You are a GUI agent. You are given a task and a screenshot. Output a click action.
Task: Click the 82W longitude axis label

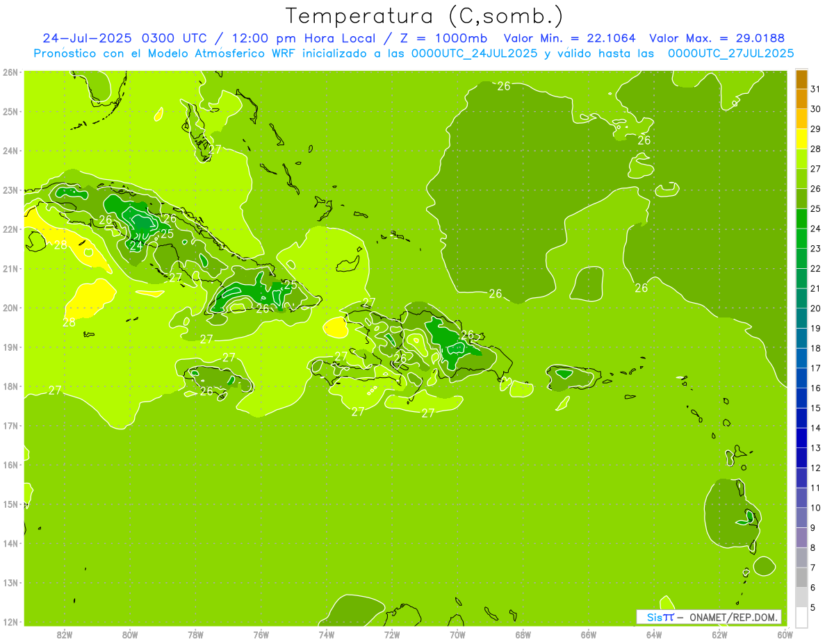tap(65, 634)
